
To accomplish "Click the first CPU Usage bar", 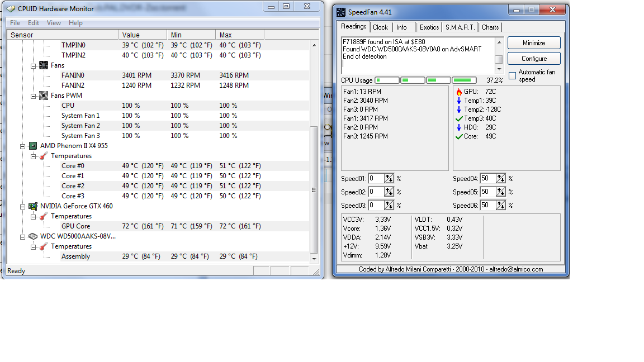I will (x=387, y=80).
